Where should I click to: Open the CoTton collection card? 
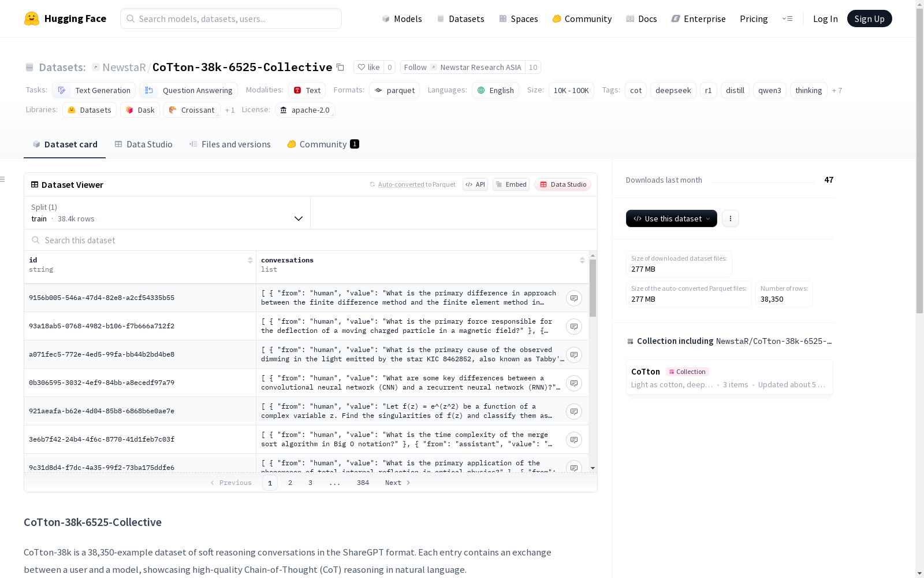click(729, 377)
